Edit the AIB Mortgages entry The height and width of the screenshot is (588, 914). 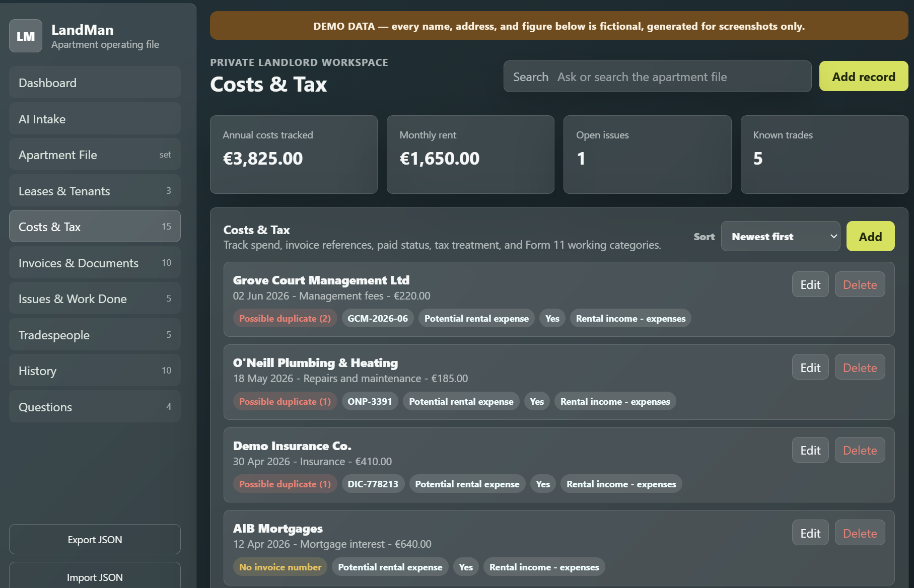(810, 533)
